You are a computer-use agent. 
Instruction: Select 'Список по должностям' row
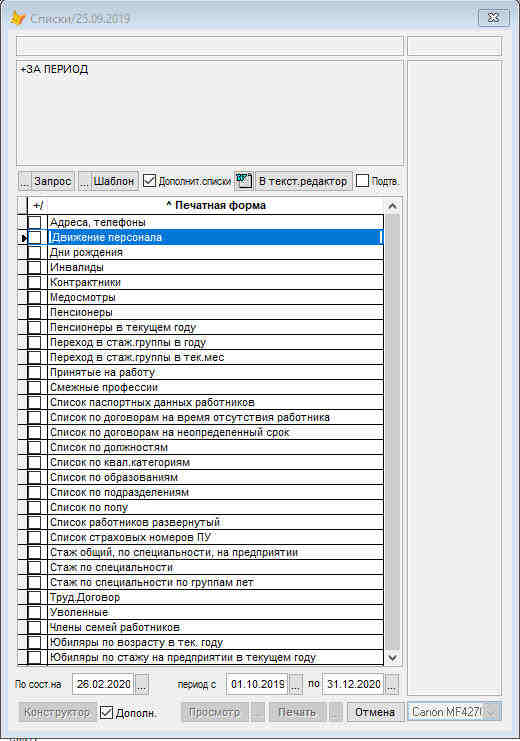coord(216,447)
